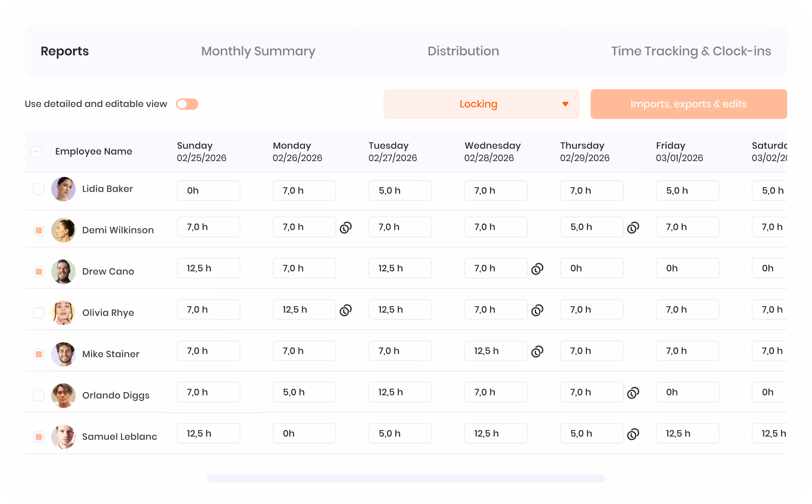The height and width of the screenshot is (504, 812).
Task: Click clock icon beside Samuel Leblanc's Thursday hours
Action: tap(633, 434)
